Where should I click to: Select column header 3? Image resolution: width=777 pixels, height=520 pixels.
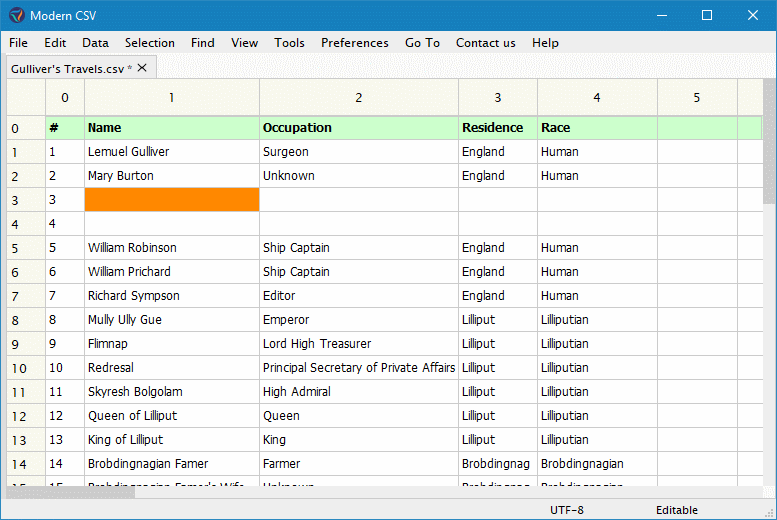click(498, 98)
